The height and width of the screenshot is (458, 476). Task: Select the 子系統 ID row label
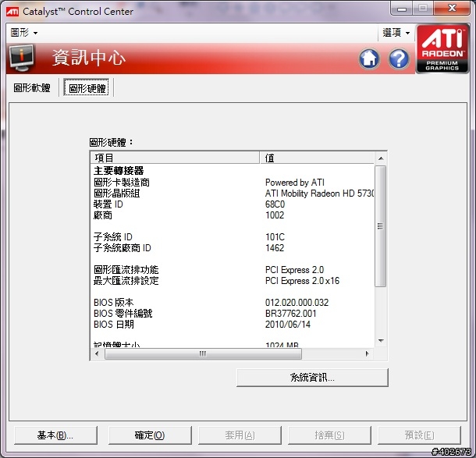(112, 237)
